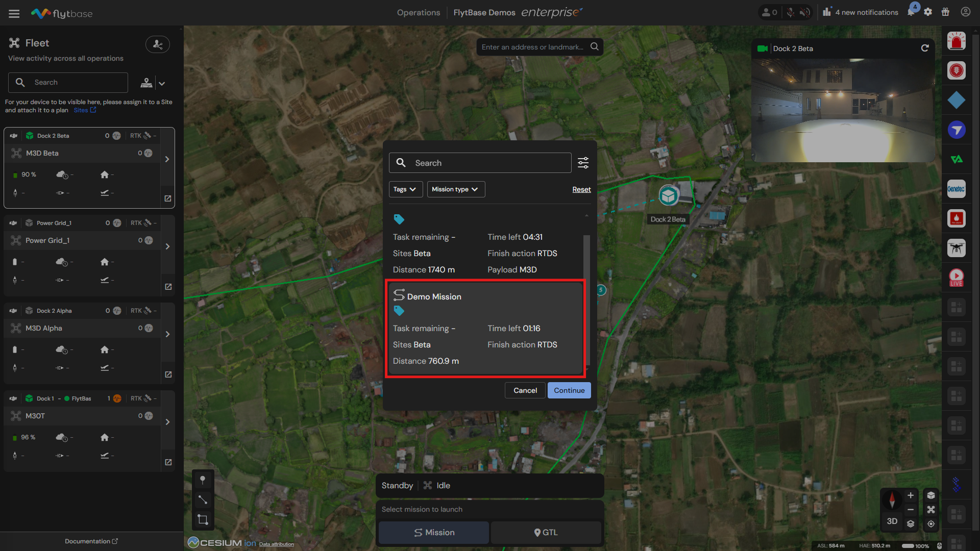This screenshot has width=980, height=551.
Task: Open the LIVE streaming app icon
Action: [x=956, y=278]
